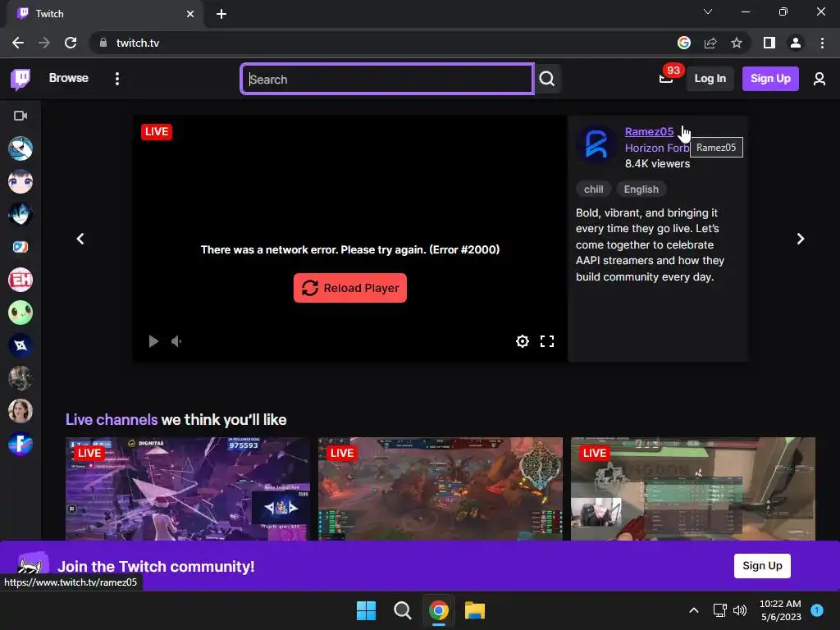This screenshot has width=840, height=630.
Task: Enter fullscreen on the video player
Action: 547,341
